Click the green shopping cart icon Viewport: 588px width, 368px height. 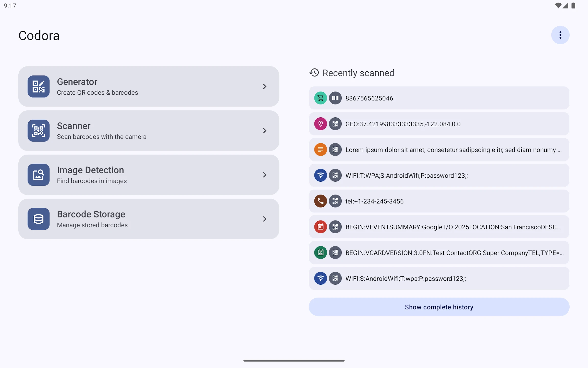[321, 98]
